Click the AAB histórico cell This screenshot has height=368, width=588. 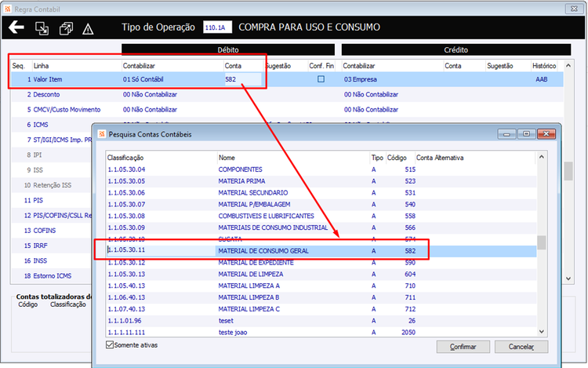(x=542, y=79)
